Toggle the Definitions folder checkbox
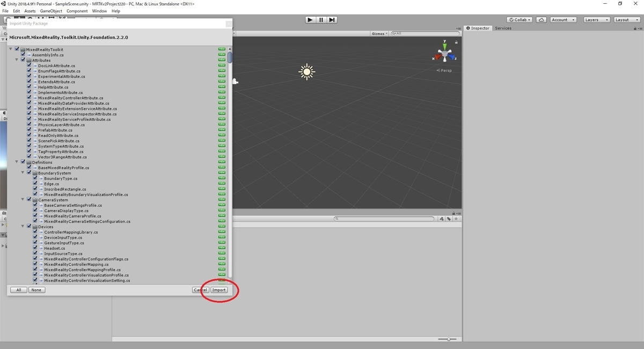This screenshot has height=349, width=644. (x=23, y=162)
